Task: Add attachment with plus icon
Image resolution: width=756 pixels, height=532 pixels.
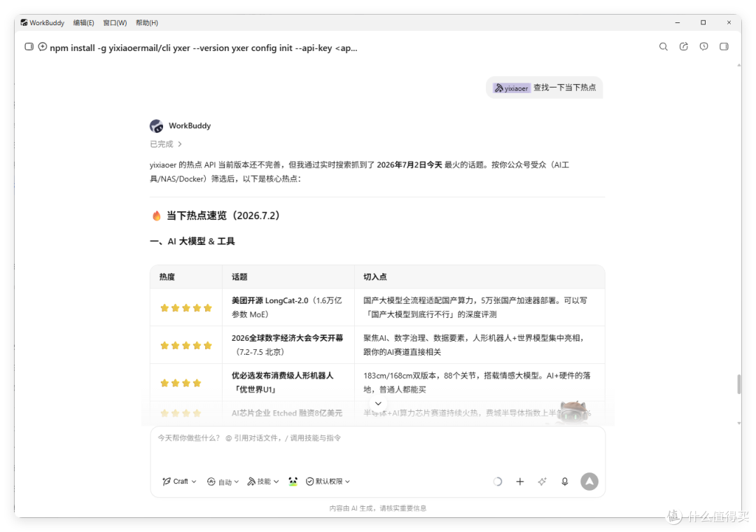Action: 519,482
